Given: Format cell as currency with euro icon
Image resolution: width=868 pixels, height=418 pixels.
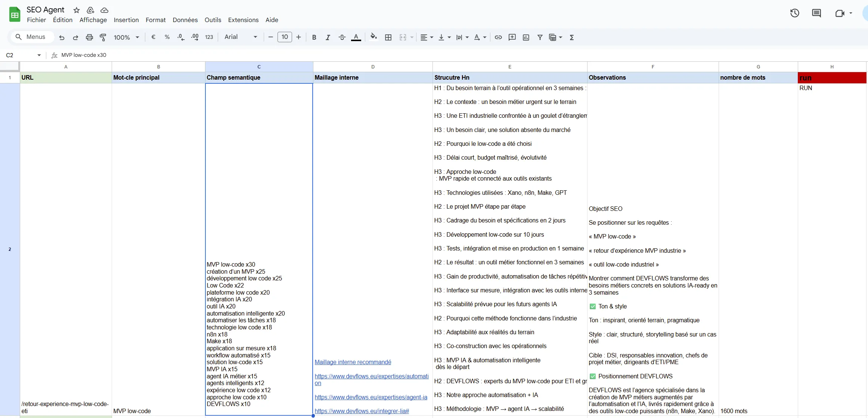Looking at the screenshot, I should pyautogui.click(x=153, y=37).
